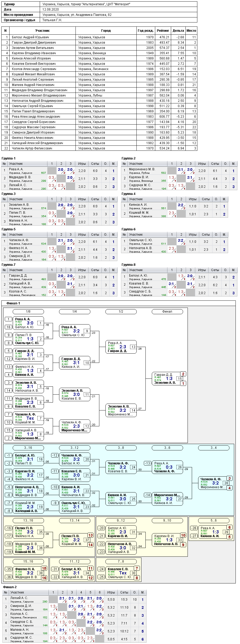
Task: Click the Финал-1 section header
Action: coord(13,303)
